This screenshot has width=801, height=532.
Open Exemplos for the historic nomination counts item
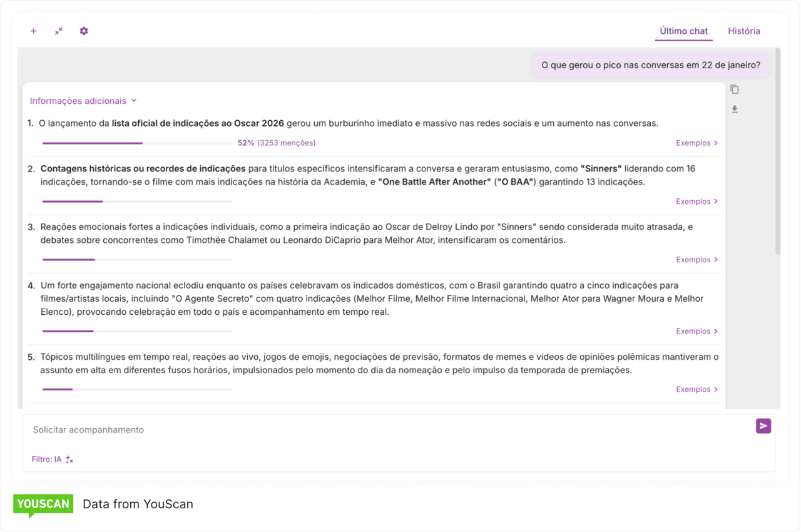[x=696, y=202]
